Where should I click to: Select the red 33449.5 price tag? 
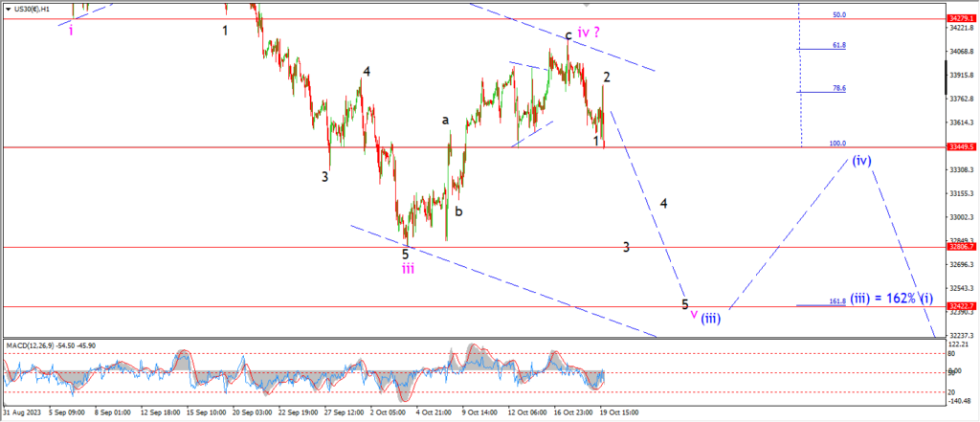point(961,146)
